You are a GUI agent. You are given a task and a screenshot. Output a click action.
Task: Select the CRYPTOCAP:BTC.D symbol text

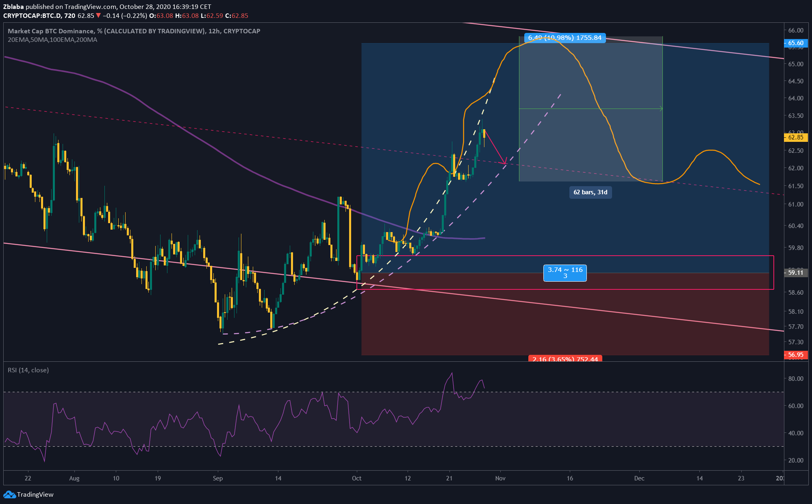(33, 16)
